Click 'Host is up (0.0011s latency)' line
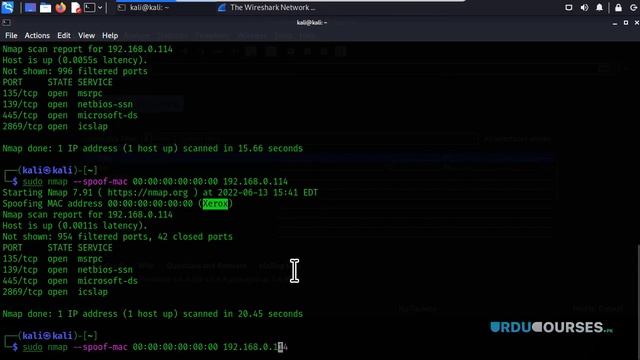Image resolution: width=640 pixels, height=360 pixels. pyautogui.click(x=75, y=226)
